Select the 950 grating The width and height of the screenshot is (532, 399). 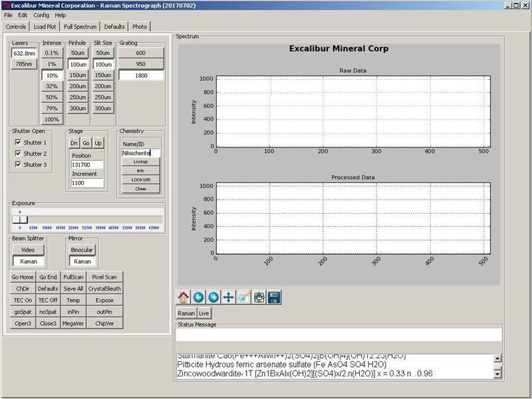coord(141,64)
